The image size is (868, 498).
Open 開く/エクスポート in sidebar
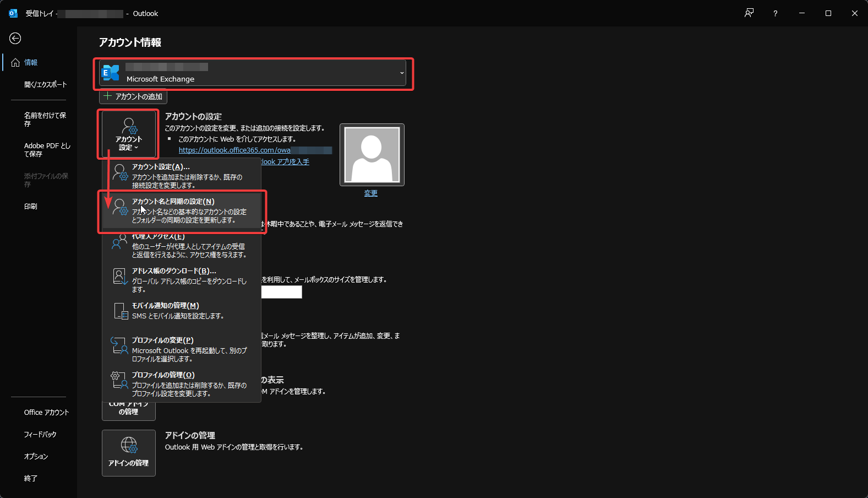tap(45, 85)
